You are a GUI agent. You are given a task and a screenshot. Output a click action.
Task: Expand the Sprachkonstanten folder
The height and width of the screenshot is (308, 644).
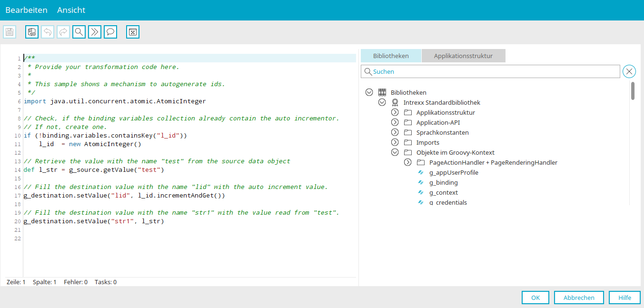click(x=395, y=132)
